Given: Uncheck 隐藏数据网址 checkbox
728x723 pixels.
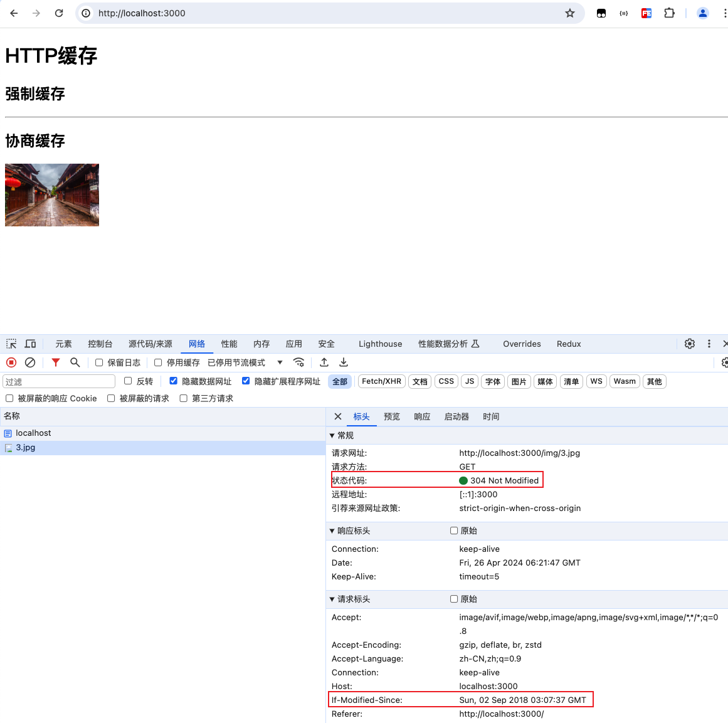Looking at the screenshot, I should (x=173, y=381).
